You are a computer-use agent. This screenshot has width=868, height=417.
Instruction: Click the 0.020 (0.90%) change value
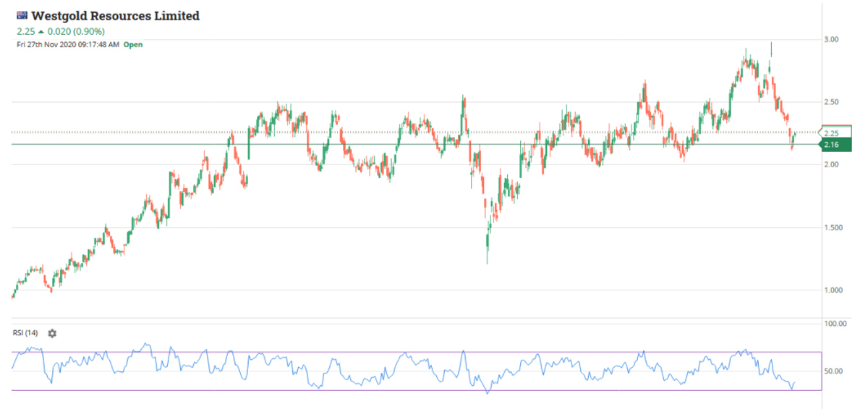pyautogui.click(x=77, y=32)
